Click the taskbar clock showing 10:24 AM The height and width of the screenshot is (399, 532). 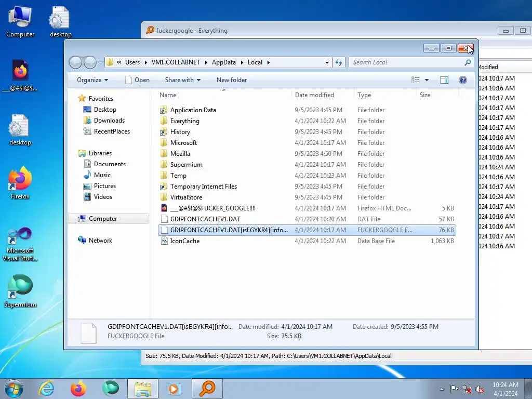(x=506, y=389)
